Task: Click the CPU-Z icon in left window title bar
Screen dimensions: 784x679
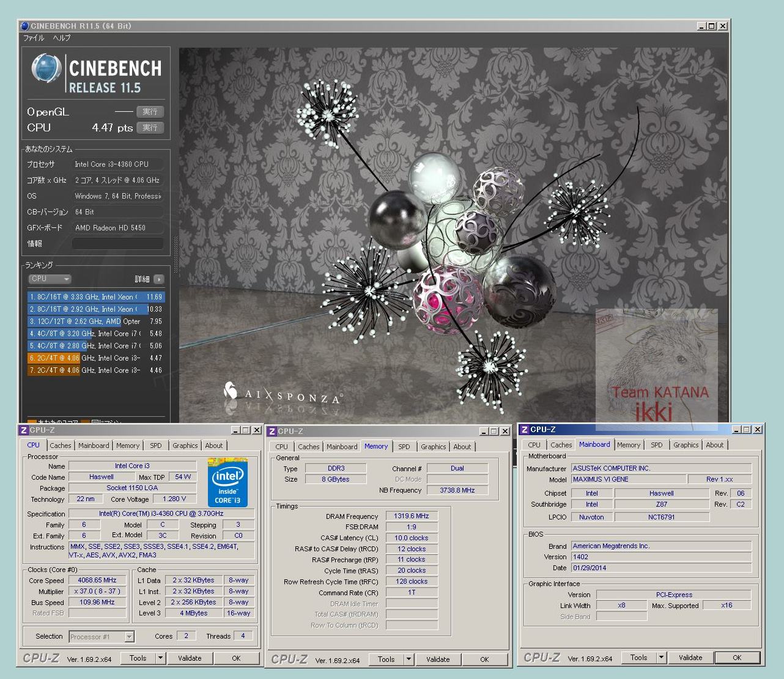Action: click(24, 430)
